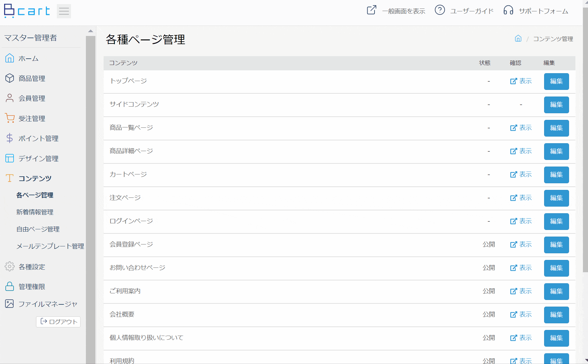Click the 利用規約 row label
Viewport: 588px width, 364px height.
[x=122, y=361]
